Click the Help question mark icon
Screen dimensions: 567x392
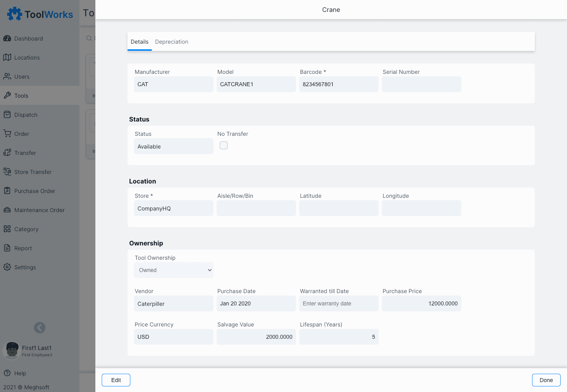(x=7, y=373)
